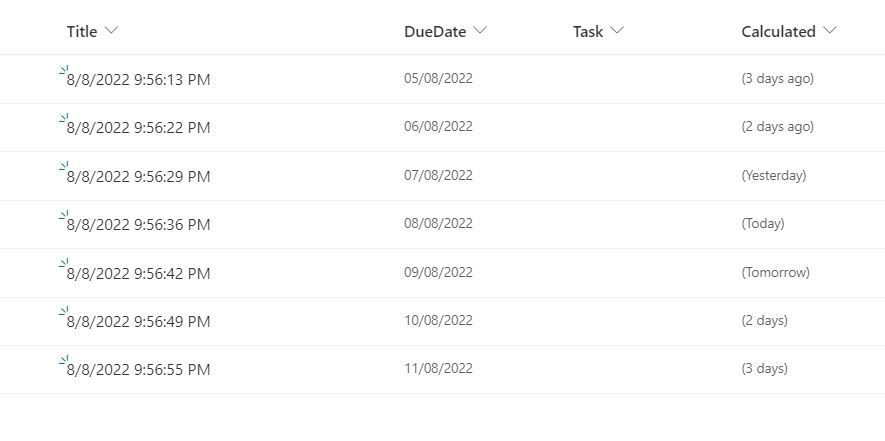Open item titled 8/8/2022 9:56:13 PM
The height and width of the screenshot is (441, 885).
[x=138, y=80]
